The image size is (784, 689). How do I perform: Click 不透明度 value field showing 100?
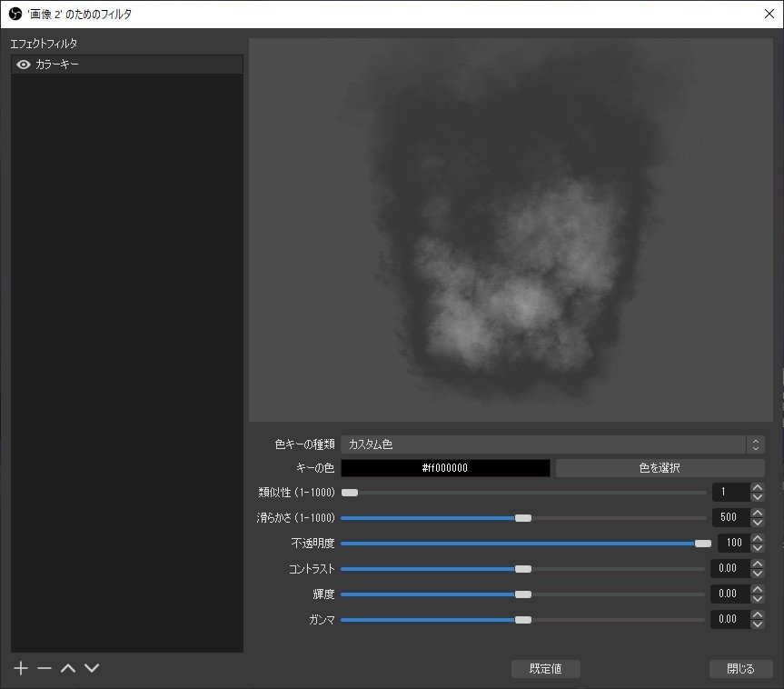734,543
